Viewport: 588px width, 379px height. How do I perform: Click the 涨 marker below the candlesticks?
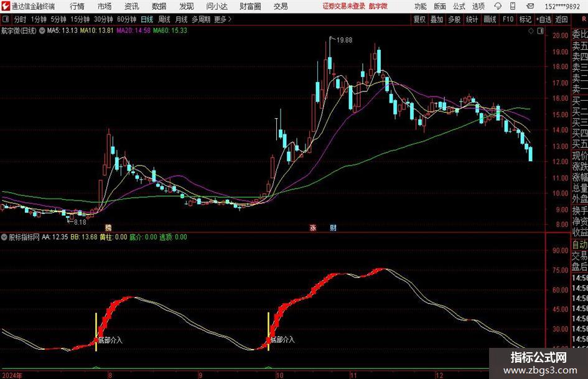[x=313, y=227]
